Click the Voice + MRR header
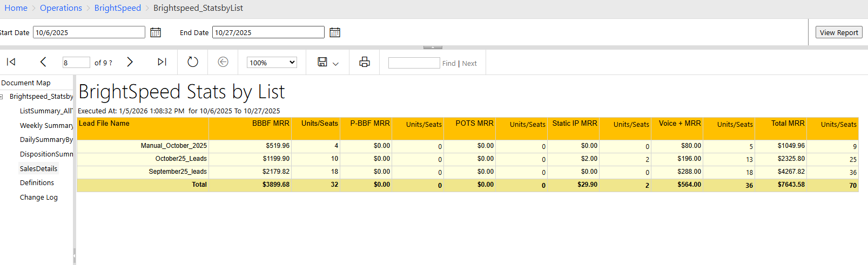Screen dimensions: 868x265 click(680, 124)
